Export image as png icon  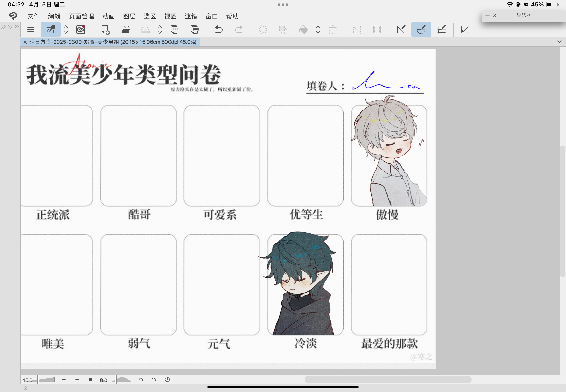pyautogui.click(x=195, y=30)
